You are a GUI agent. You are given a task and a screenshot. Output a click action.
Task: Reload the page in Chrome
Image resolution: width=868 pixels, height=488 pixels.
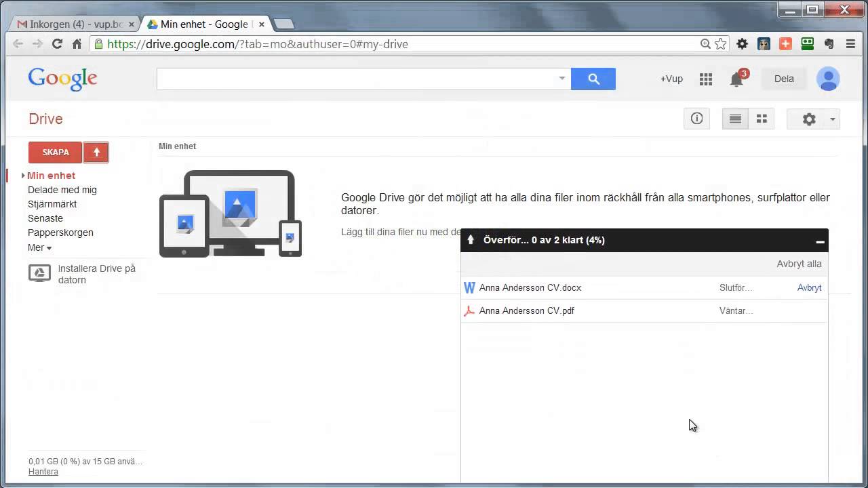click(x=57, y=44)
